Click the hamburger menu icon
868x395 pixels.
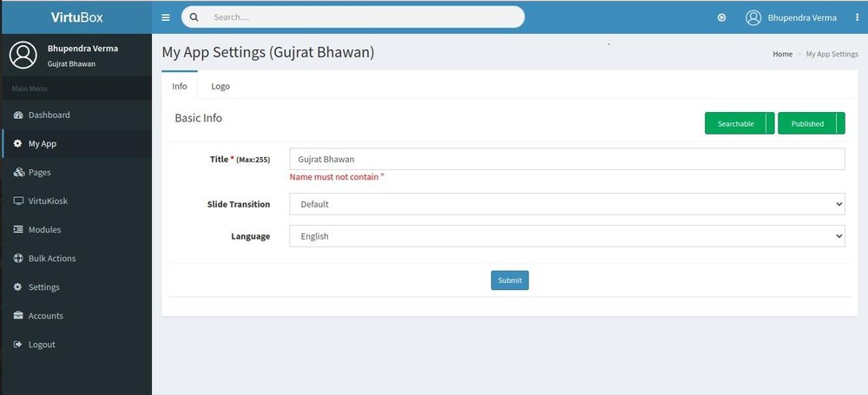coord(166,17)
